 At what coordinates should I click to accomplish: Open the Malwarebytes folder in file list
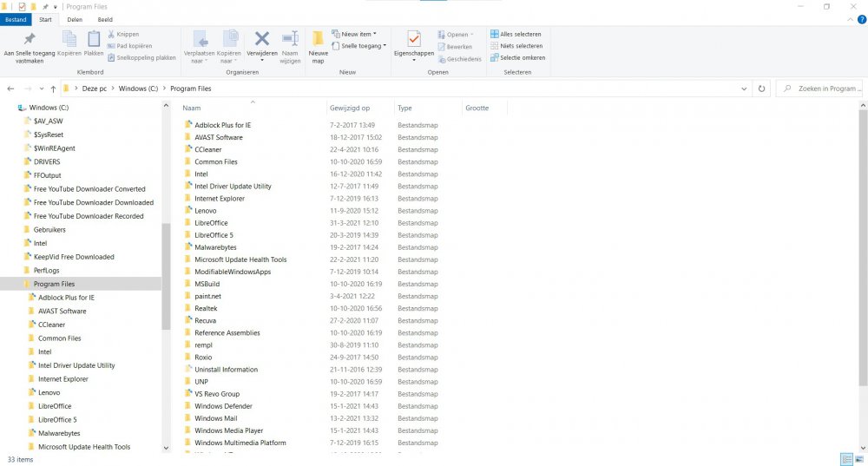[x=216, y=247]
